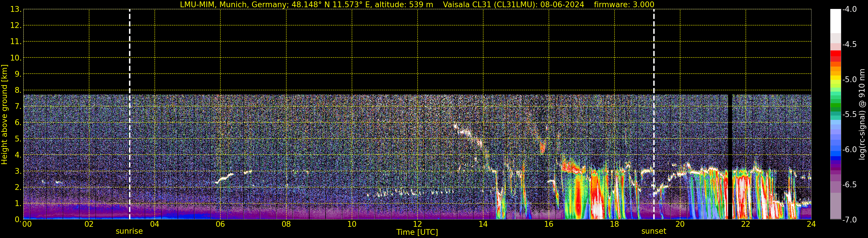
Task: Click the -7.0 colorbar tick label
Action: (x=849, y=220)
